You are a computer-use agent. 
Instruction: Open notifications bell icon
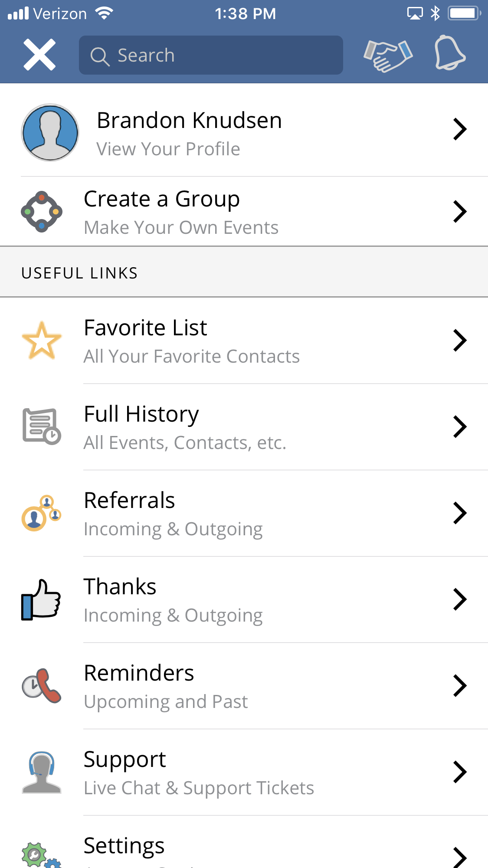pyautogui.click(x=450, y=53)
